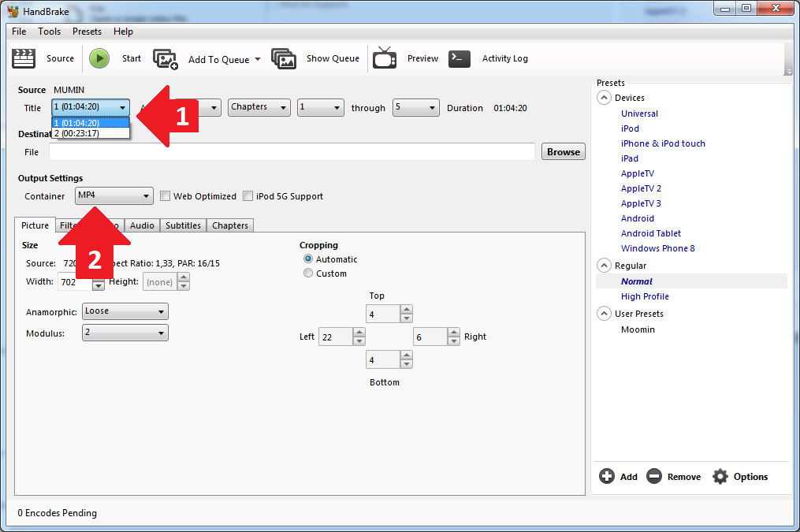This screenshot has height=532, width=800.
Task: Select Custom cropping radio button
Action: [308, 273]
